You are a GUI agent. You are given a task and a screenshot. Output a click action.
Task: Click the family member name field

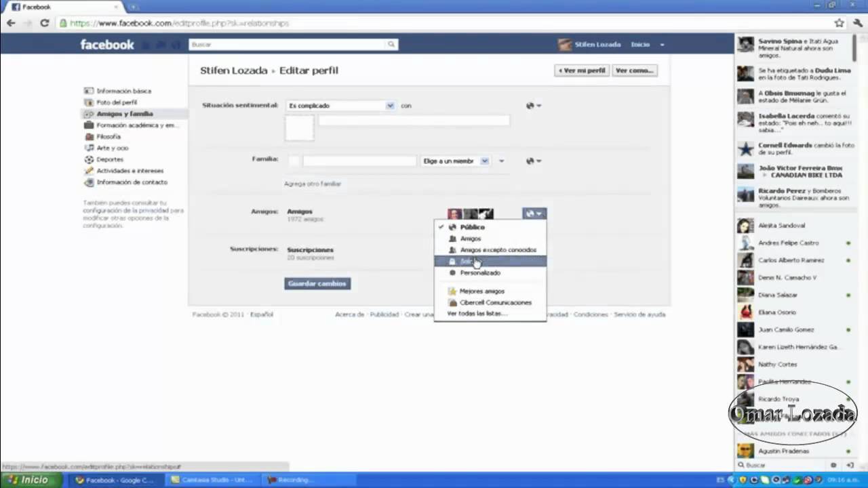tap(359, 161)
